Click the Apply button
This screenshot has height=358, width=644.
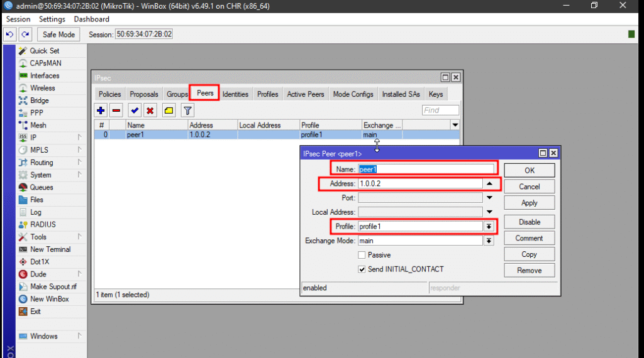529,203
